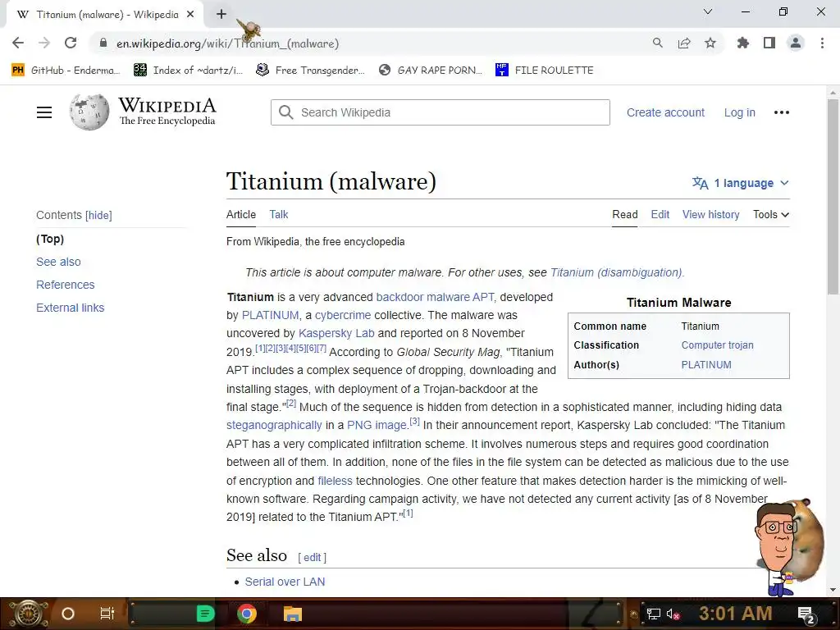
Task: Open Wikipedia's hamburger main menu
Action: pyautogui.click(x=44, y=112)
